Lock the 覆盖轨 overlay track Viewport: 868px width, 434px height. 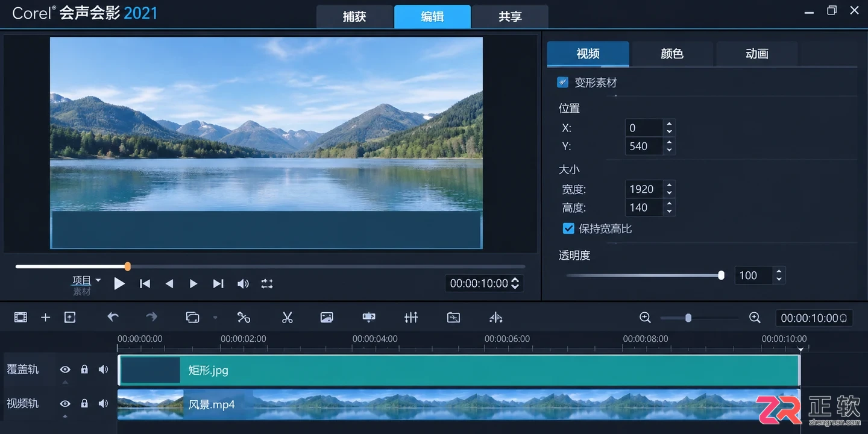pos(84,370)
